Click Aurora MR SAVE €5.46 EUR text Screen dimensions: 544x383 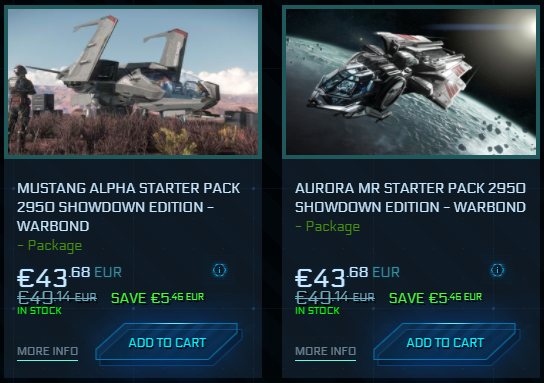(435, 298)
